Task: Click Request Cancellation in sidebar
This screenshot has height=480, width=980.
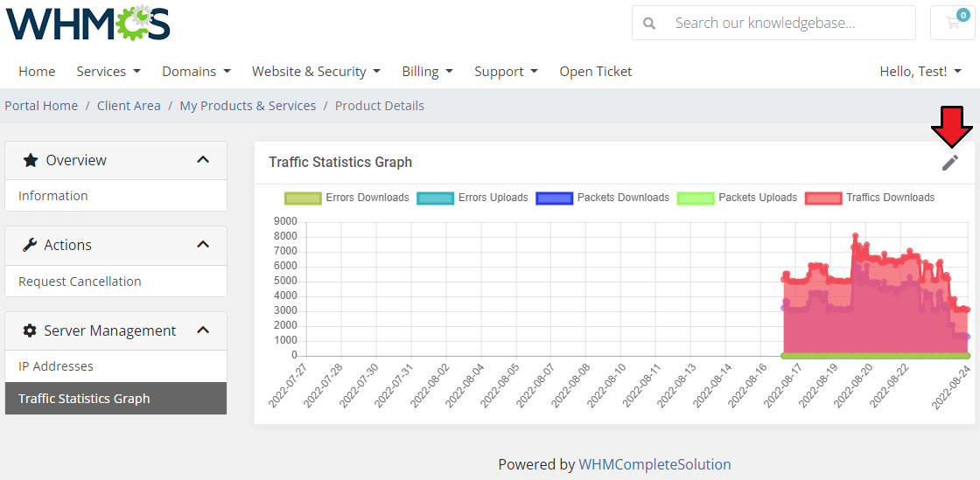Action: click(115, 281)
